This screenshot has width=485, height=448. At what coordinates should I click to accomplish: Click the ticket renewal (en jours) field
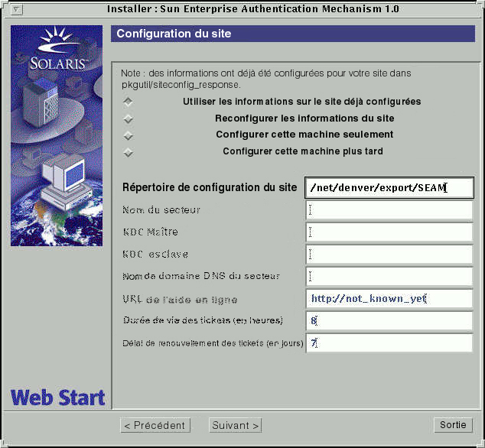pos(389,342)
